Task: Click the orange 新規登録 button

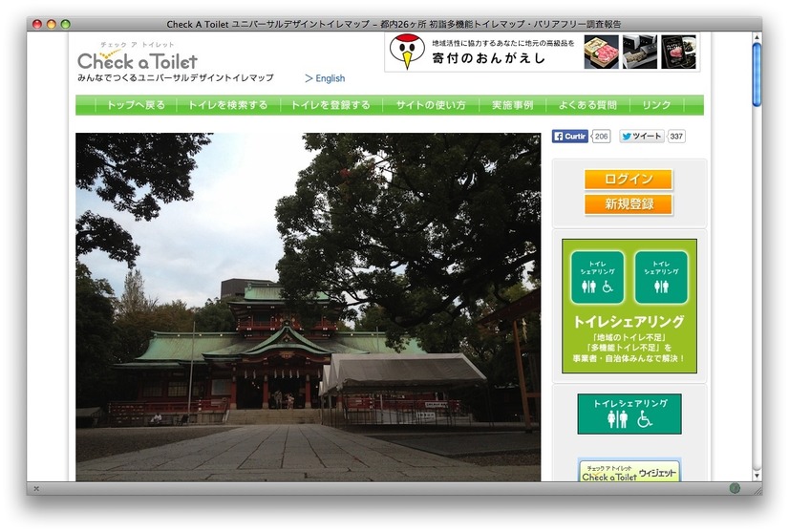Action: coord(628,204)
